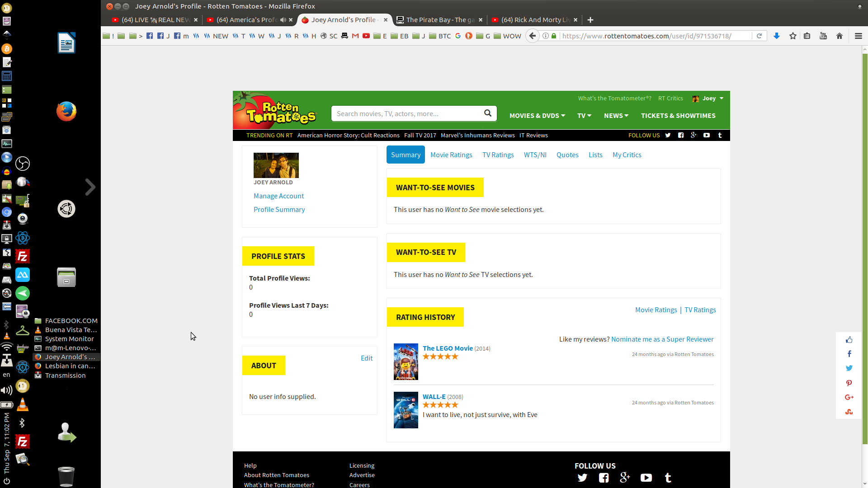
Task: Share profile on Pinterest via sidebar icon
Action: [849, 383]
